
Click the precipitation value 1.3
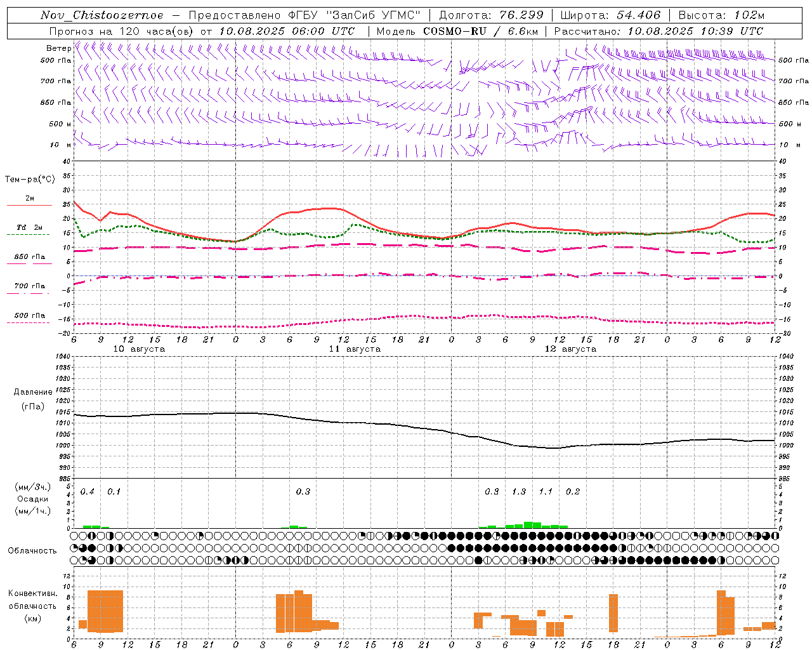point(519,491)
